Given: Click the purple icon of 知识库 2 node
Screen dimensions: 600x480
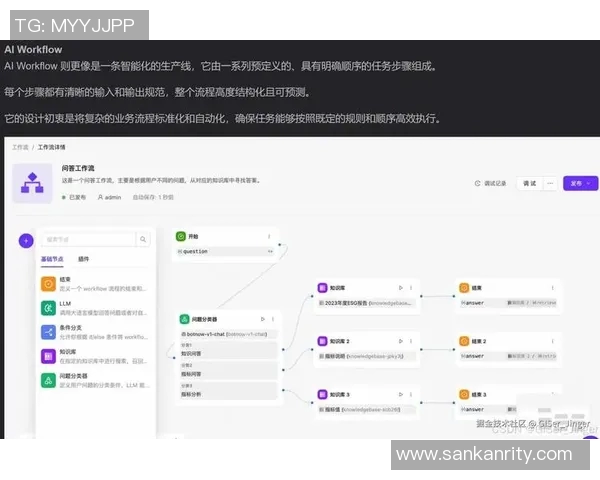Looking at the screenshot, I should tap(323, 341).
